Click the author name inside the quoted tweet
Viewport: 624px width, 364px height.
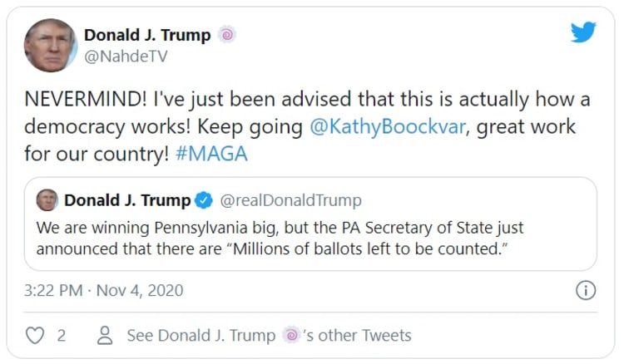(x=126, y=200)
